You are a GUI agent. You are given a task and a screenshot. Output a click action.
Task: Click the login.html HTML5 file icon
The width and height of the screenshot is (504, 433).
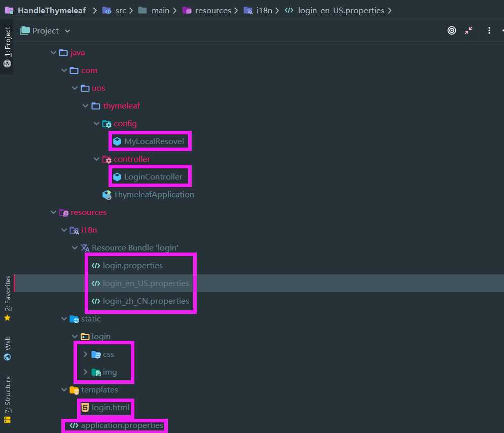click(x=85, y=408)
